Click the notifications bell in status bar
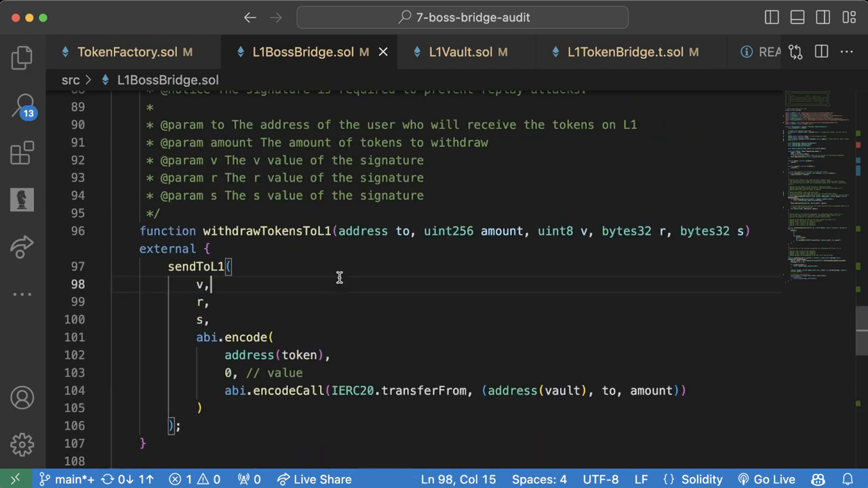 tap(847, 479)
